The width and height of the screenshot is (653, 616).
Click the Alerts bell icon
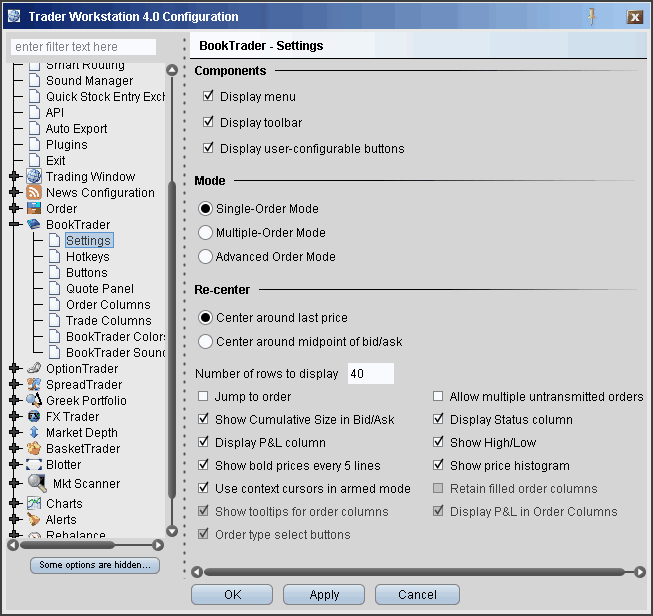click(x=34, y=519)
